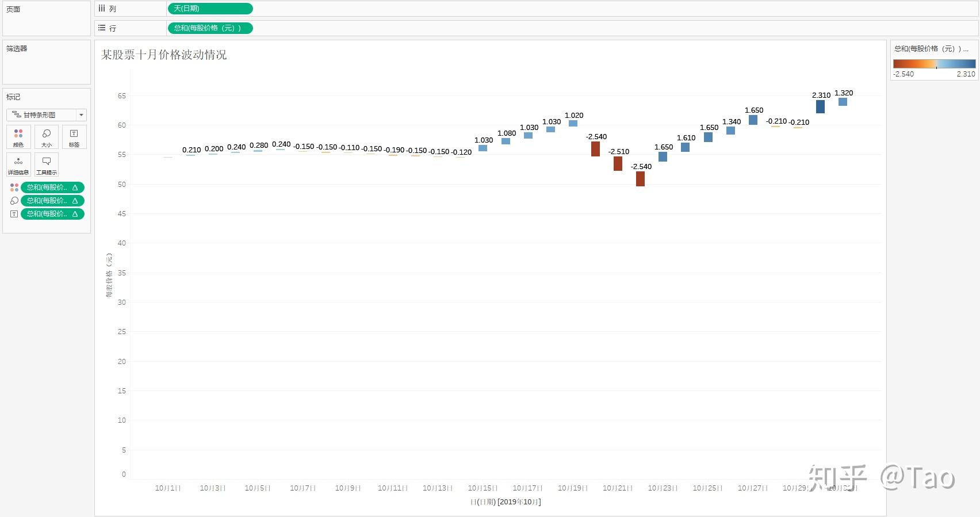Click the legend maximum value 2.310

966,74
